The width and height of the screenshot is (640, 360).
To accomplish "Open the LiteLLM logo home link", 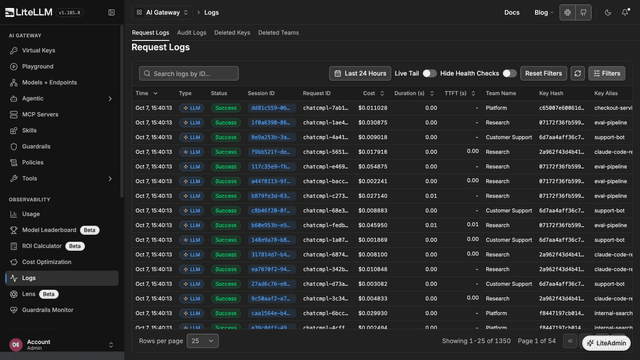I will click(x=29, y=13).
